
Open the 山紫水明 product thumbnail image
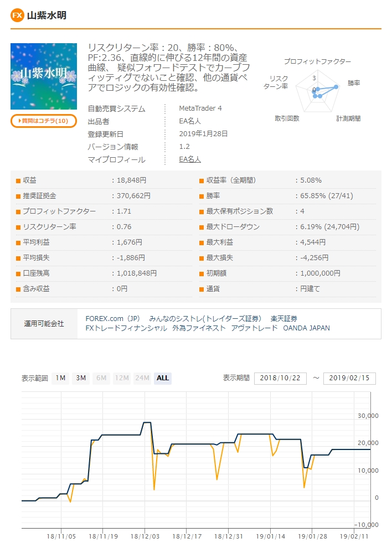point(44,76)
